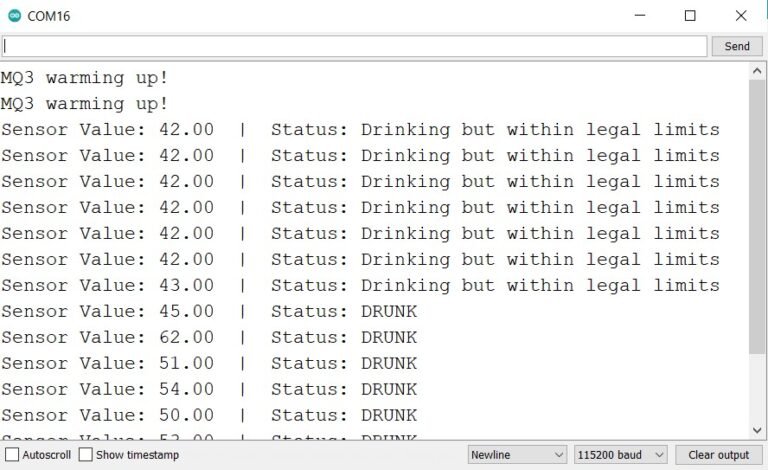Click the Clear output button
Viewport: 768px width, 470px height.
(x=718, y=455)
